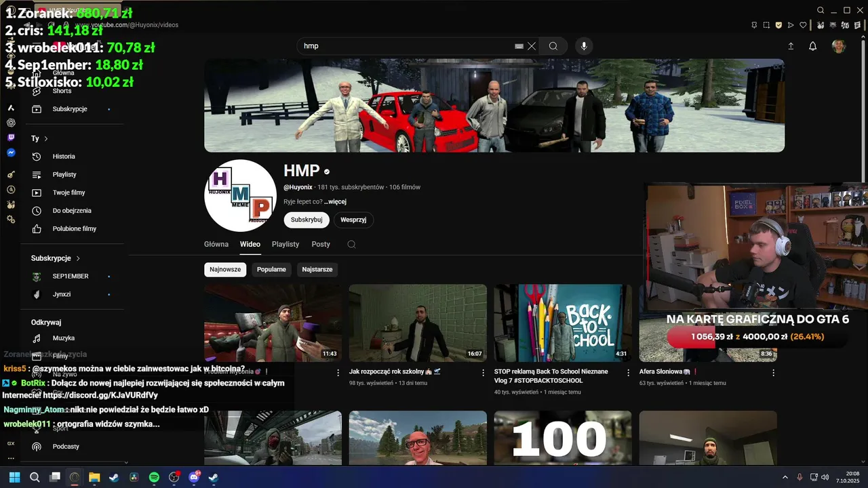Open the Opera tab search magnifier
Screen dimensions: 868x488
(821, 10)
